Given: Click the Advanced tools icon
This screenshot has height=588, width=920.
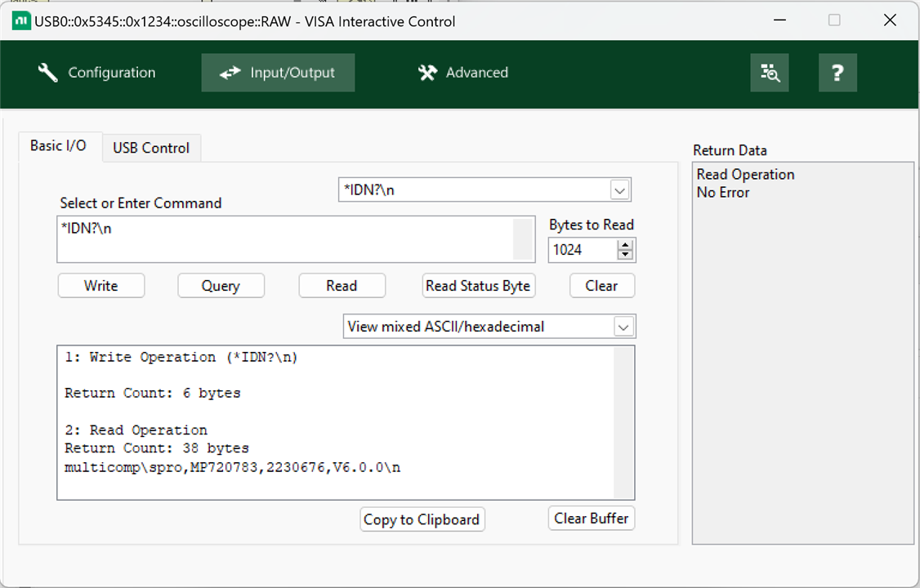Looking at the screenshot, I should 427,73.
